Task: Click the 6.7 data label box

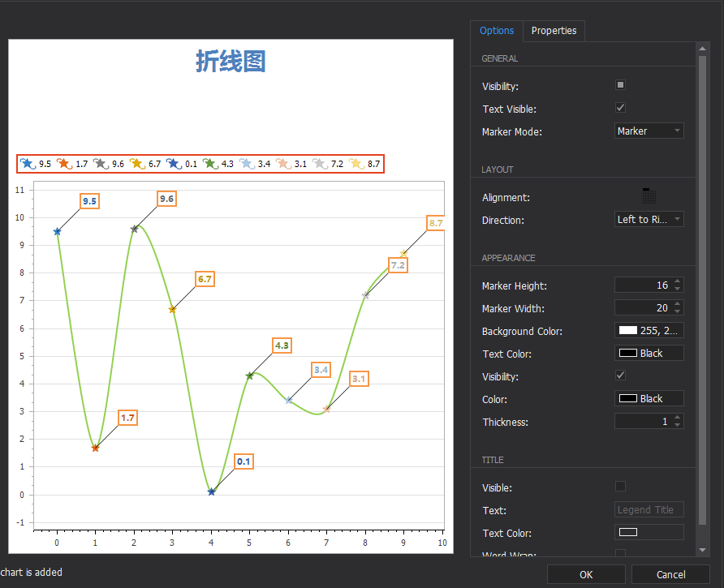Action: (205, 279)
